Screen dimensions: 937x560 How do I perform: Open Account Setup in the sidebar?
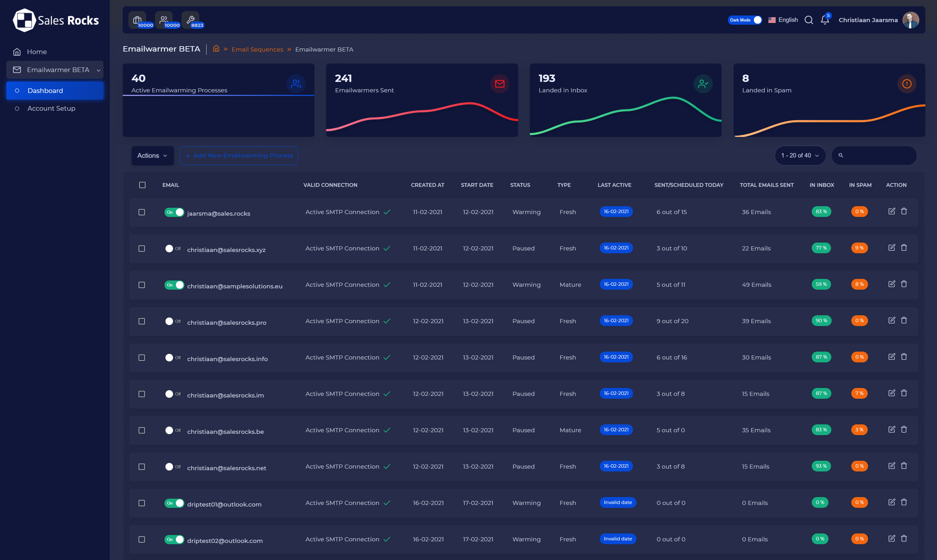[51, 108]
